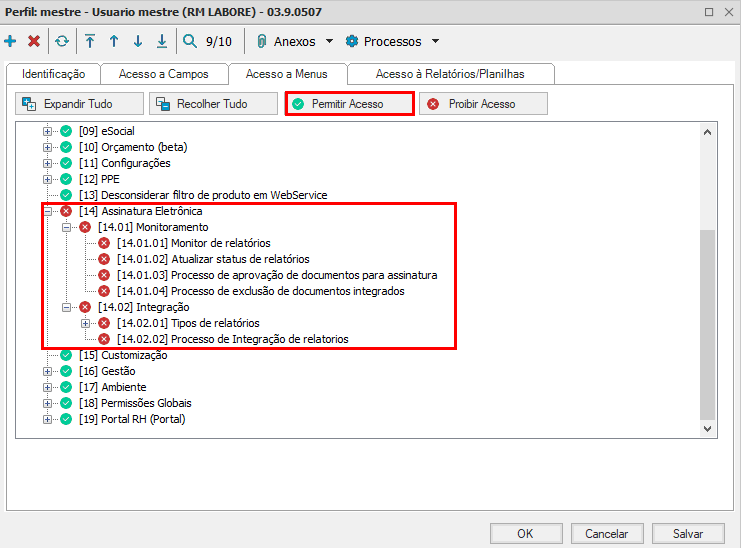741x548 pixels.
Task: Collapse the [14] Assinatura Eletrônica node
Action: tap(48, 211)
